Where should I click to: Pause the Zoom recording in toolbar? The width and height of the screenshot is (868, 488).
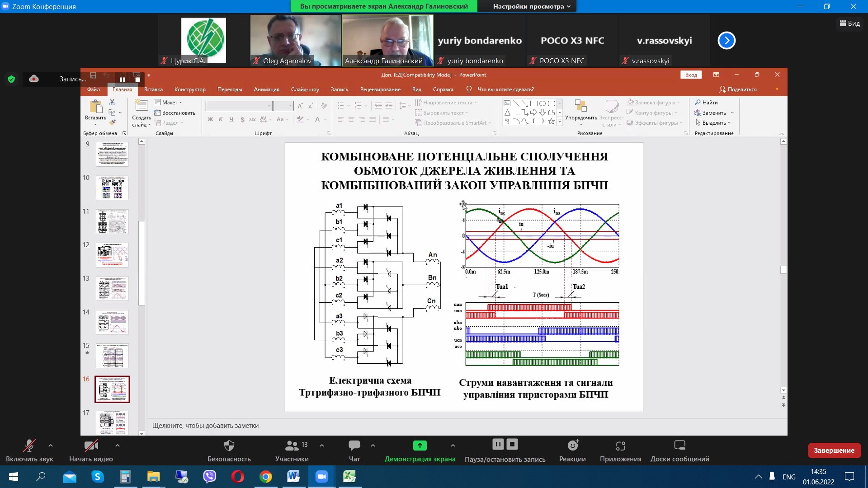(x=498, y=444)
